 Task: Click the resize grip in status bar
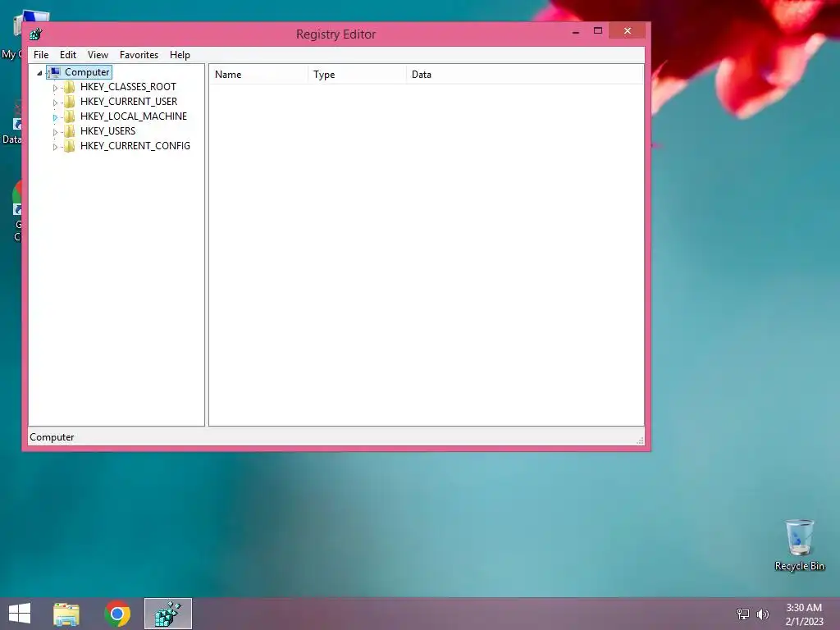640,441
